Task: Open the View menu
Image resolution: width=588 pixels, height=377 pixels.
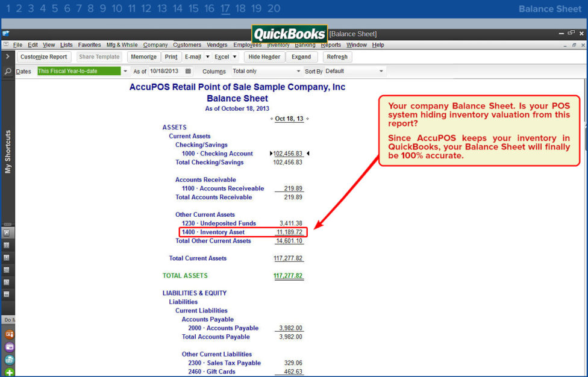Action: 49,45
